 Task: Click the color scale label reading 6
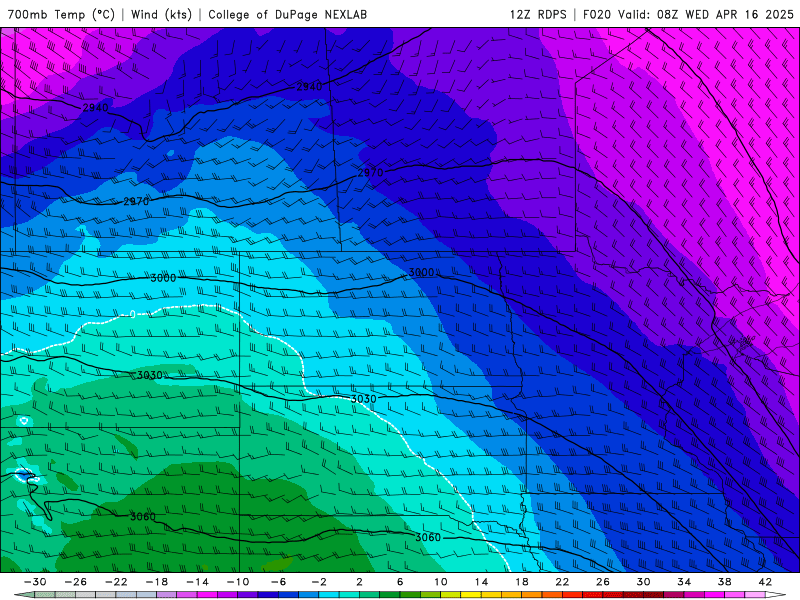[x=400, y=582]
